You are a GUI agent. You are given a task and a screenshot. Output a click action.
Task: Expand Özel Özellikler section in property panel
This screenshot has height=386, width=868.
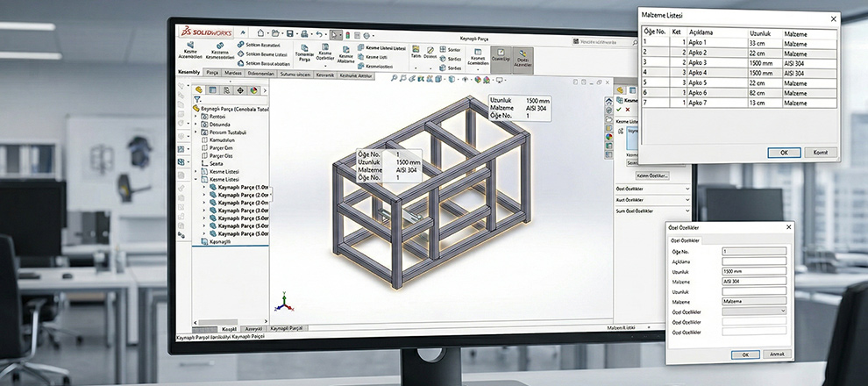[652, 189]
